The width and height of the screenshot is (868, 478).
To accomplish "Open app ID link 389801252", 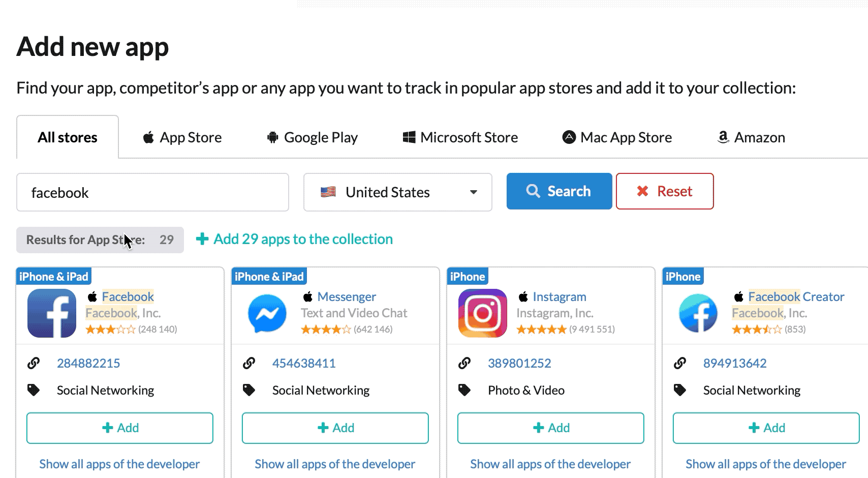I will tap(519, 363).
